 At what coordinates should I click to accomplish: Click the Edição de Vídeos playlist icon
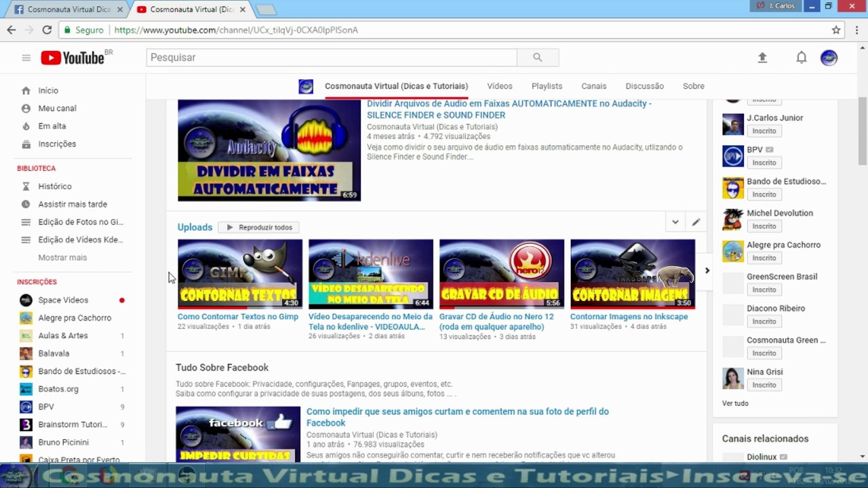coord(26,240)
